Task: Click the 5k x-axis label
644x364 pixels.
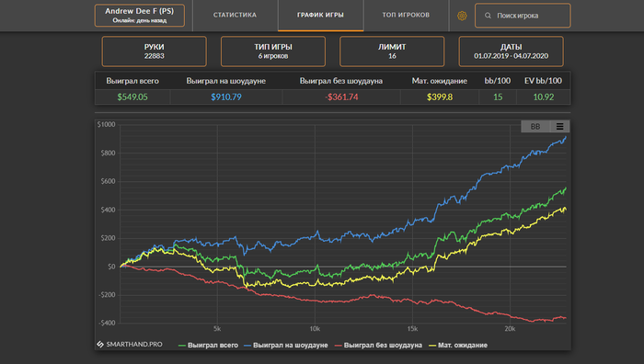Action: tap(217, 329)
